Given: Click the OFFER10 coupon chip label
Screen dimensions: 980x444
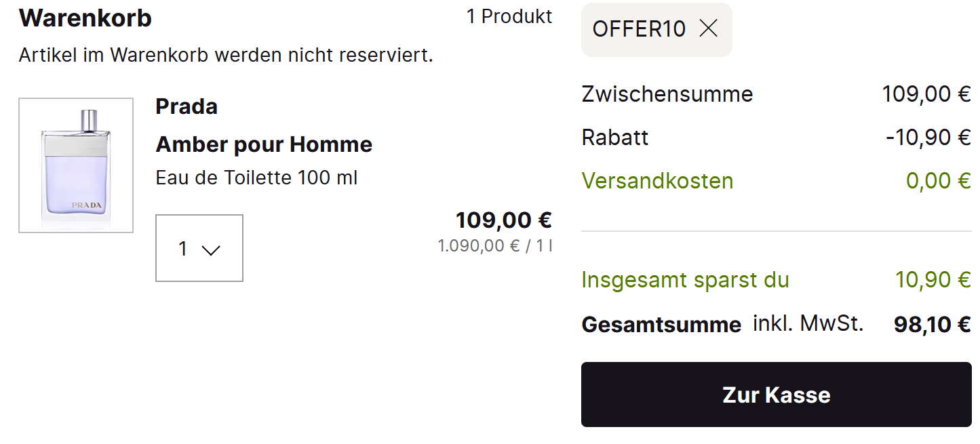Looking at the screenshot, I should pos(639,28).
